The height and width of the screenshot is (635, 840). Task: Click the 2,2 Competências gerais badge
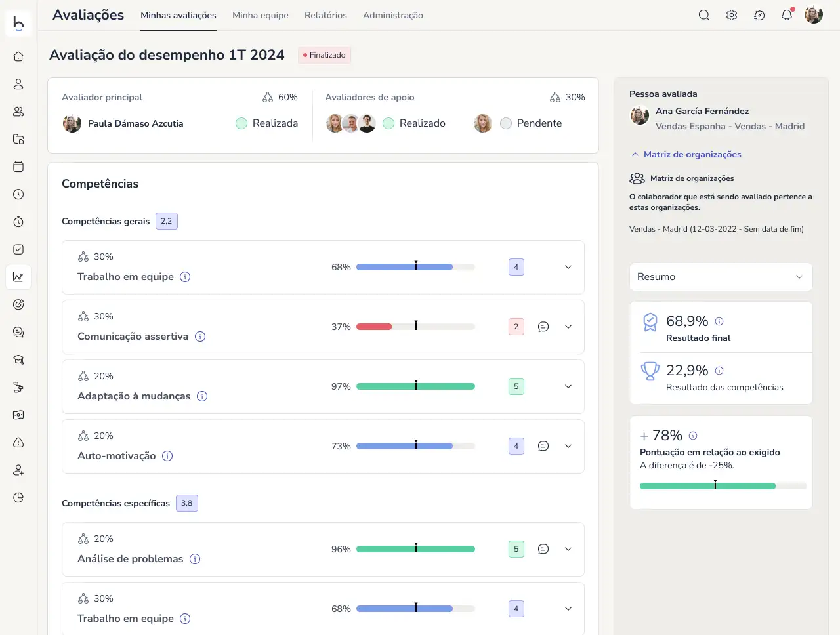click(167, 221)
